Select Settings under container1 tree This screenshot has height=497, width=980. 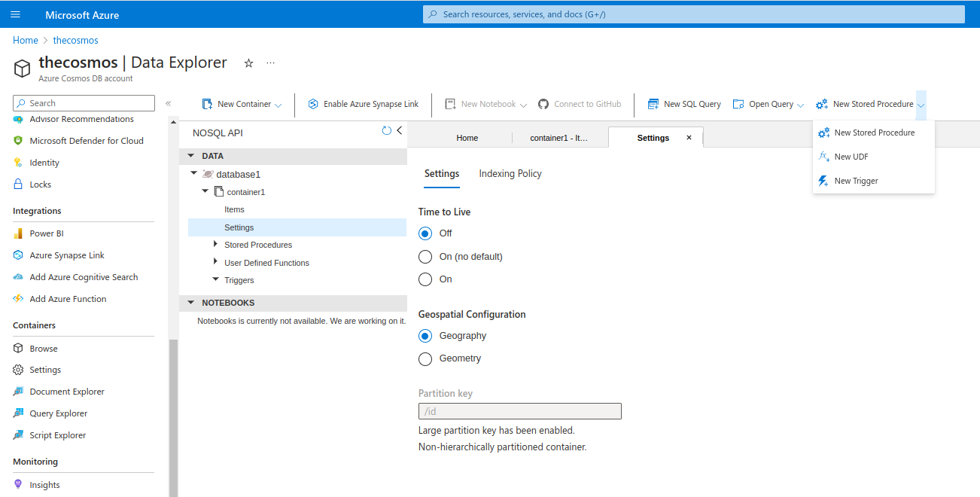297,227
